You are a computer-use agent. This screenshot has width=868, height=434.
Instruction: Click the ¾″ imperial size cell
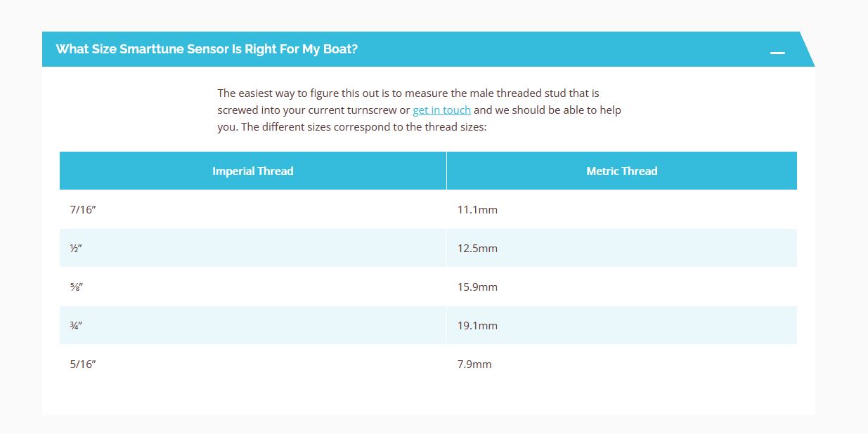pyautogui.click(x=77, y=326)
